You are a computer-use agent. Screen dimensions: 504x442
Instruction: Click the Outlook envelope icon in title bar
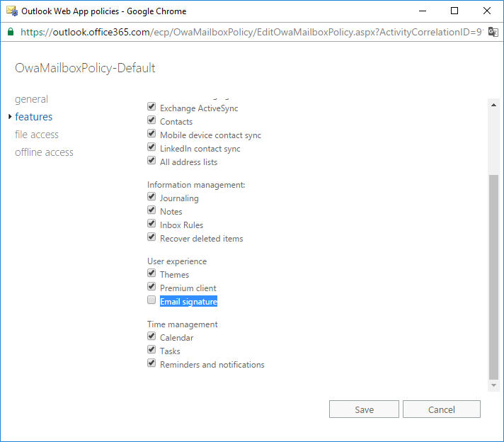(11, 11)
